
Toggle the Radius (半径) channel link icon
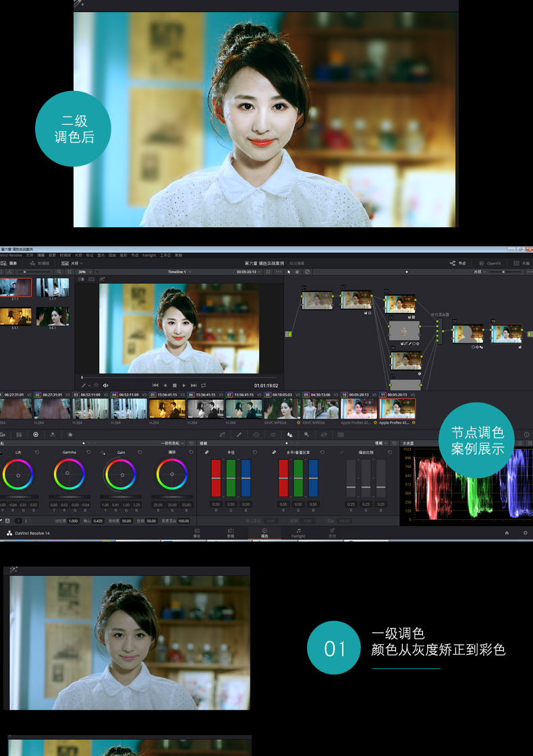[206, 453]
